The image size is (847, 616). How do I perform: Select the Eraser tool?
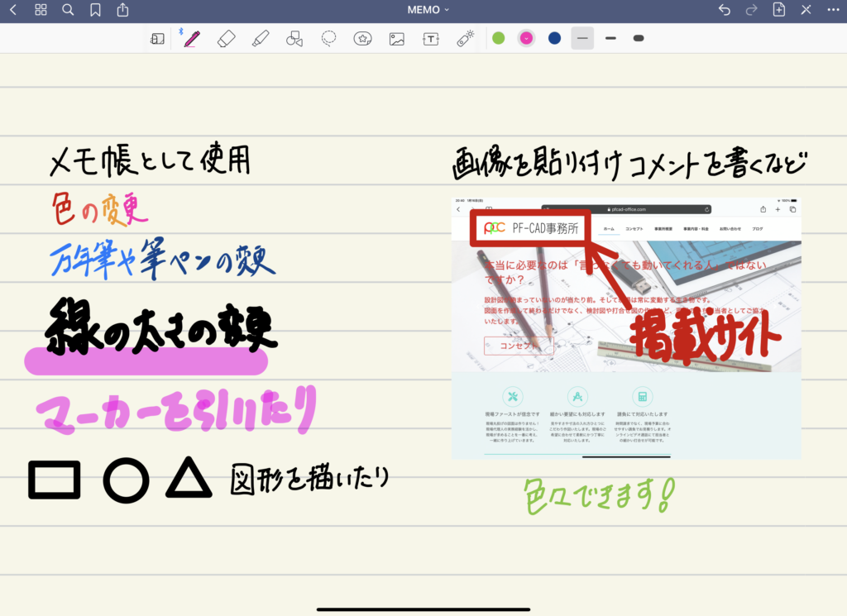[227, 38]
